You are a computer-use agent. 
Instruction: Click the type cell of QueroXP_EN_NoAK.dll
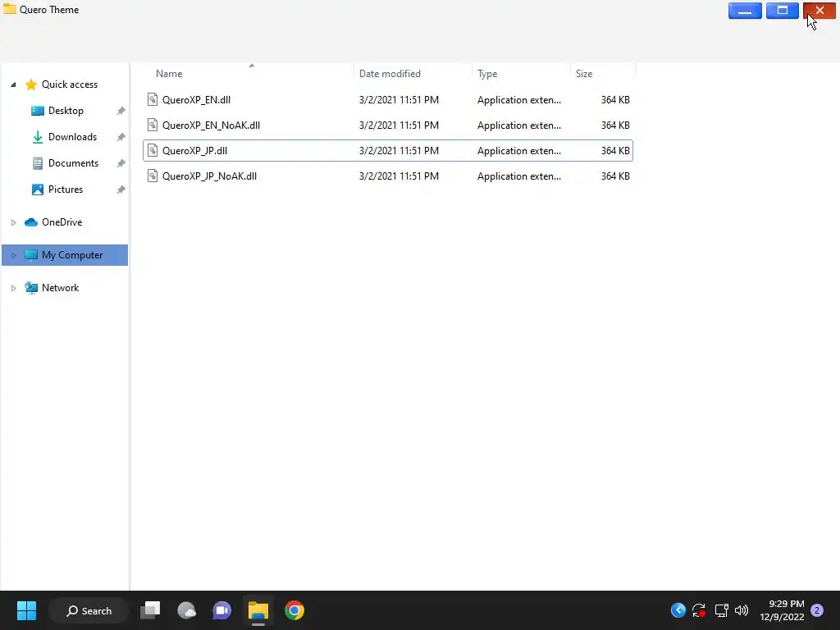[519, 126]
